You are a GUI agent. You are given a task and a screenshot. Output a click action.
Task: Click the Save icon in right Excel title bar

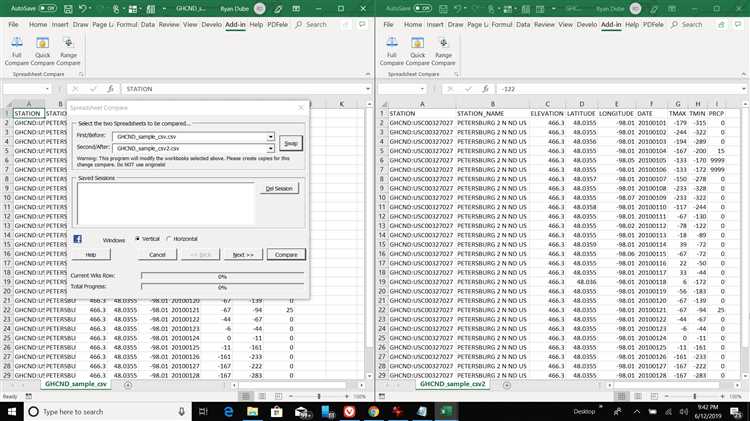click(x=443, y=9)
